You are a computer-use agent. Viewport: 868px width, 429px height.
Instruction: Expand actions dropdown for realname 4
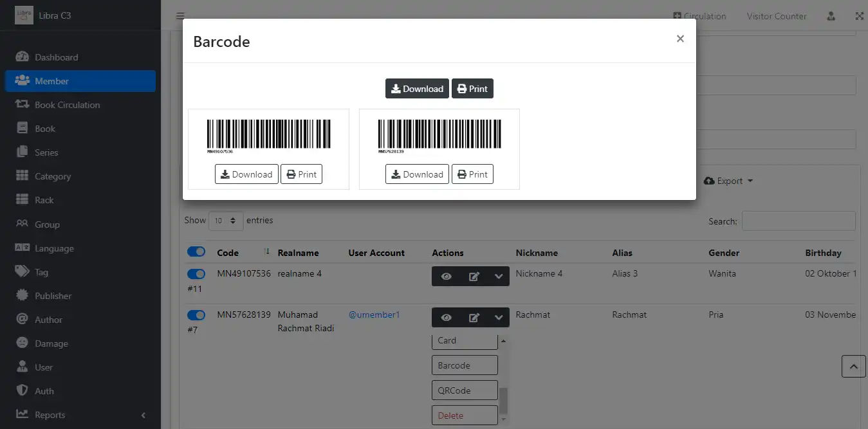point(499,277)
